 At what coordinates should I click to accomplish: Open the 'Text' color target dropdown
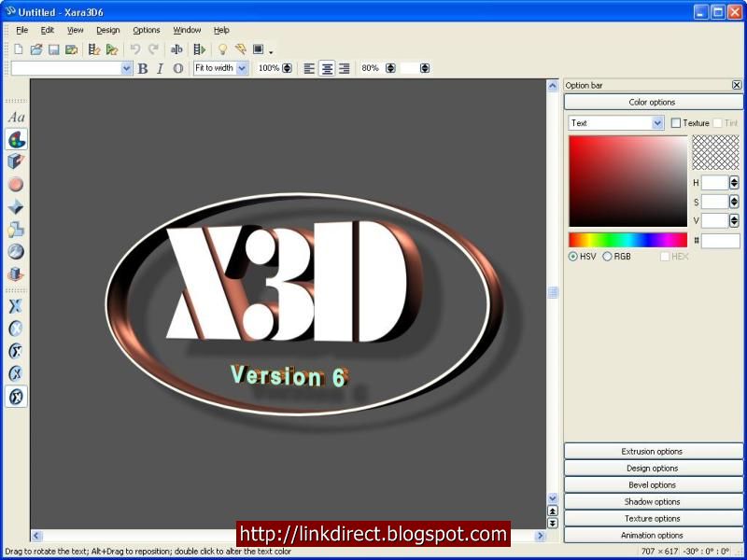[x=657, y=123]
